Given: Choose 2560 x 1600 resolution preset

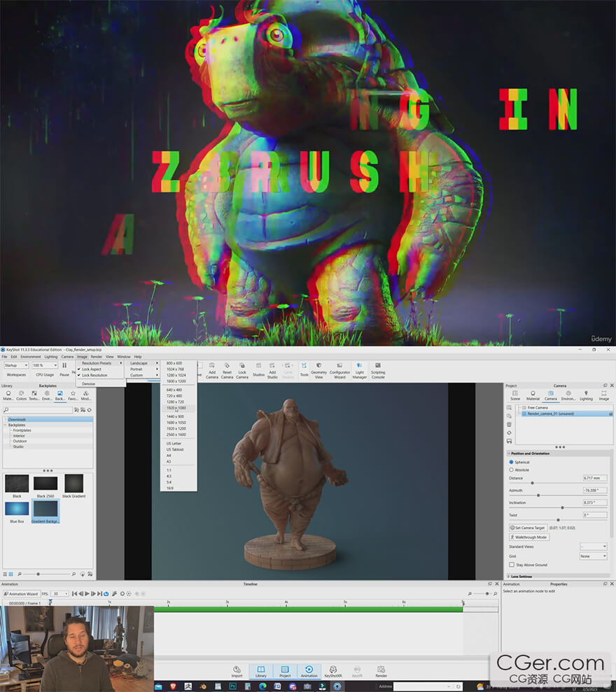Looking at the screenshot, I should pos(176,435).
